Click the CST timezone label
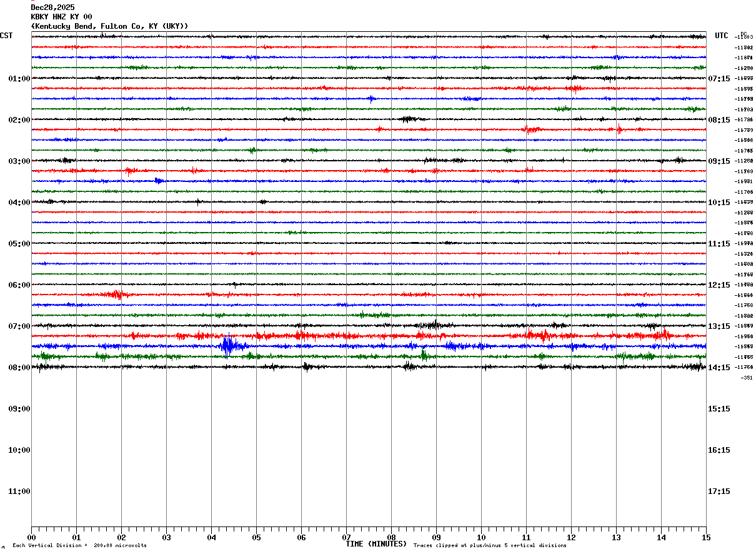 pos(6,36)
